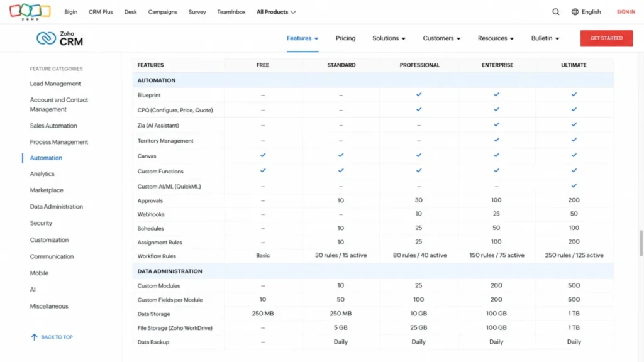This screenshot has height=362, width=644.
Task: Jump to Communication category
Action: pyautogui.click(x=52, y=256)
